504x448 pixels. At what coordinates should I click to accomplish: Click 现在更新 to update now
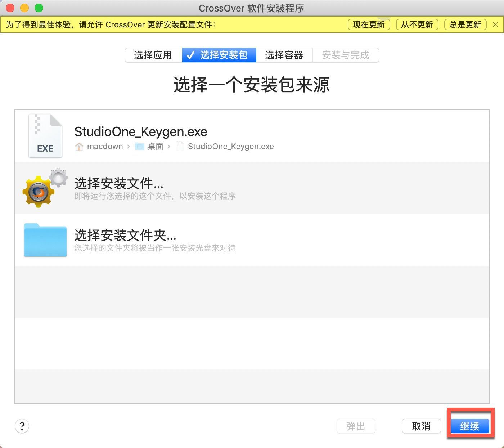coord(369,24)
